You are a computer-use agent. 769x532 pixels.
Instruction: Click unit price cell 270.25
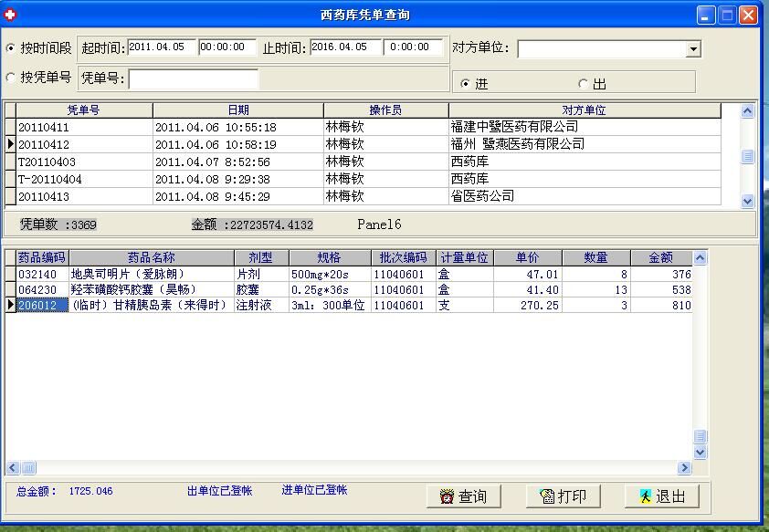tap(528, 305)
